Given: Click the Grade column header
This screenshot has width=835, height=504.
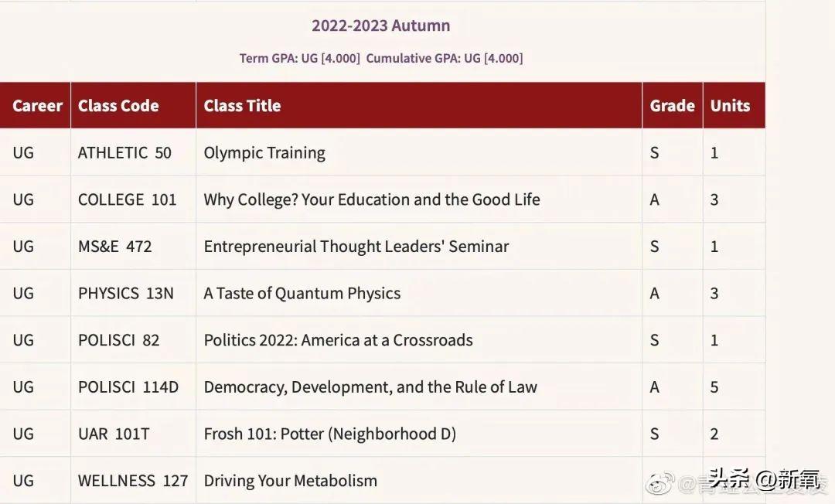Looking at the screenshot, I should (x=672, y=106).
